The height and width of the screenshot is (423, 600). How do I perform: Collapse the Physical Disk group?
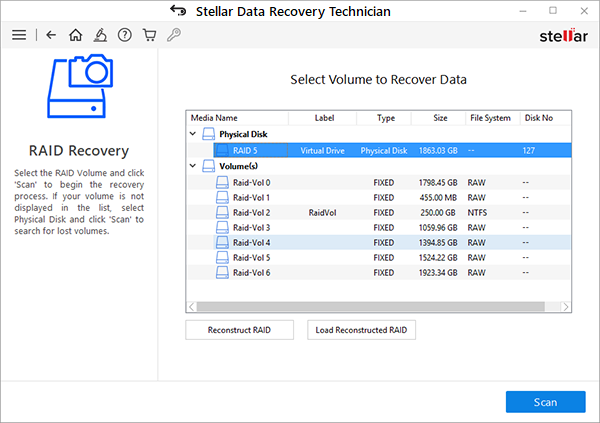click(193, 134)
